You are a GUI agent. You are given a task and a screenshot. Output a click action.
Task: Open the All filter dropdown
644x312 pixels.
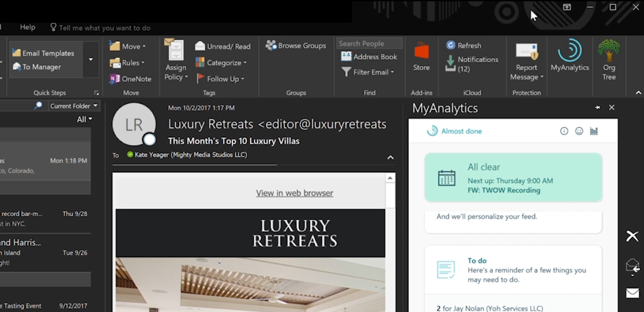[x=84, y=119]
